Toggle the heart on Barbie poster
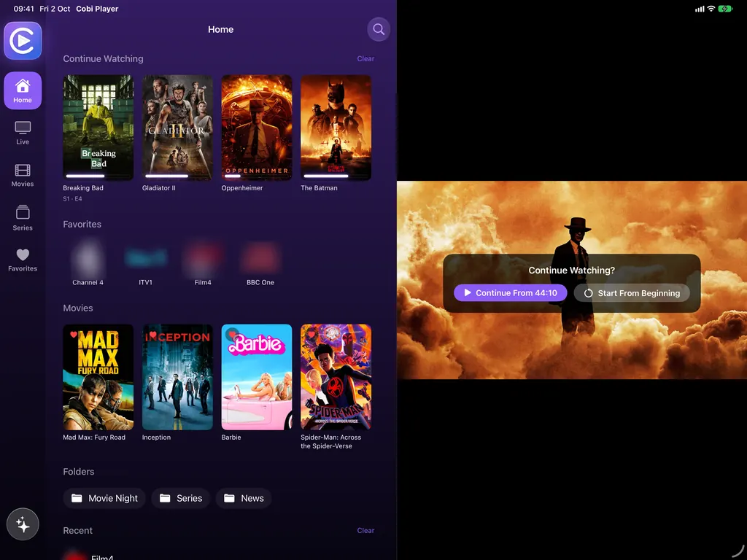Screen dimensions: 747x560 (x=232, y=334)
